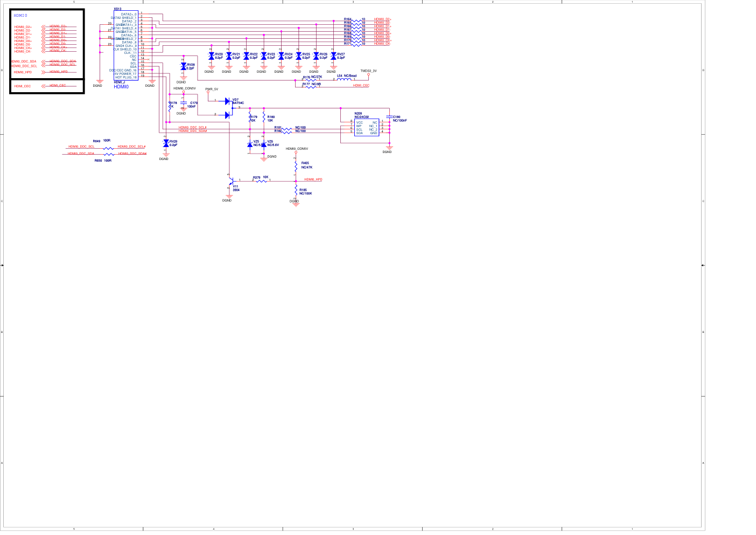Click the HDMI0_CEC port in port box
Viewport: 756px width, 535px height.
point(23,86)
